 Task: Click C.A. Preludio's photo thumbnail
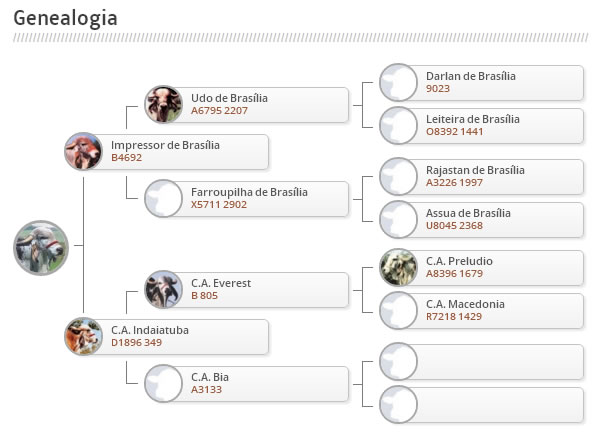(398, 267)
